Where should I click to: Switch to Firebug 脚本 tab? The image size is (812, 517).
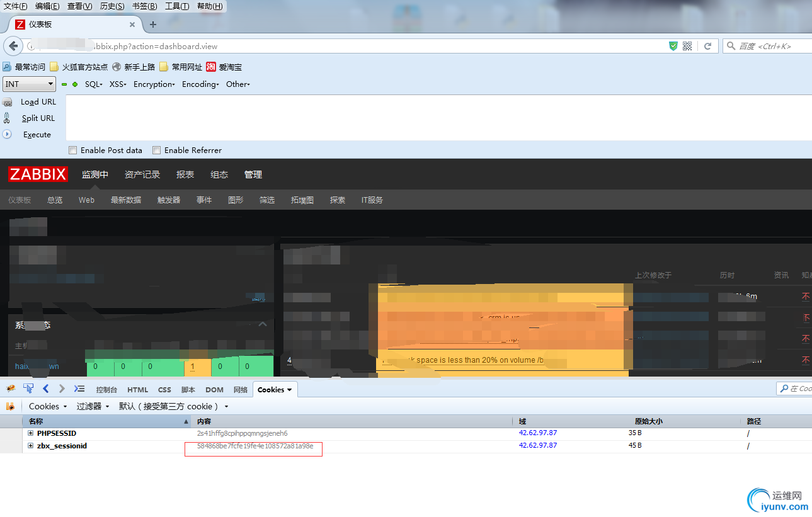[188, 390]
